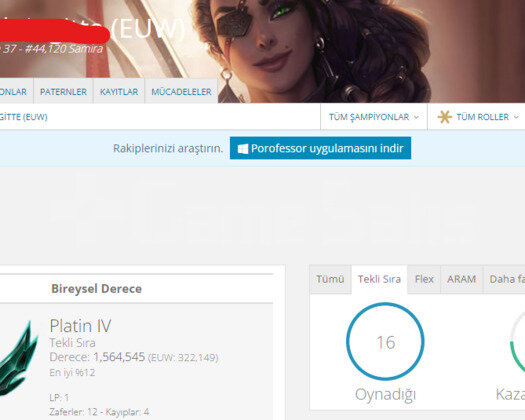Click the Bireysel Derece heading
The image size is (525, 420).
[x=96, y=289]
